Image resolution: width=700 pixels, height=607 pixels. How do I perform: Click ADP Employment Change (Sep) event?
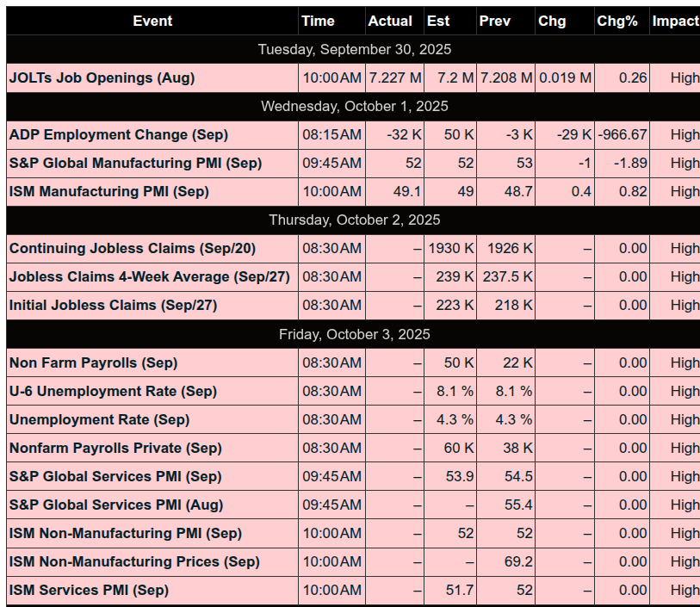118,135
